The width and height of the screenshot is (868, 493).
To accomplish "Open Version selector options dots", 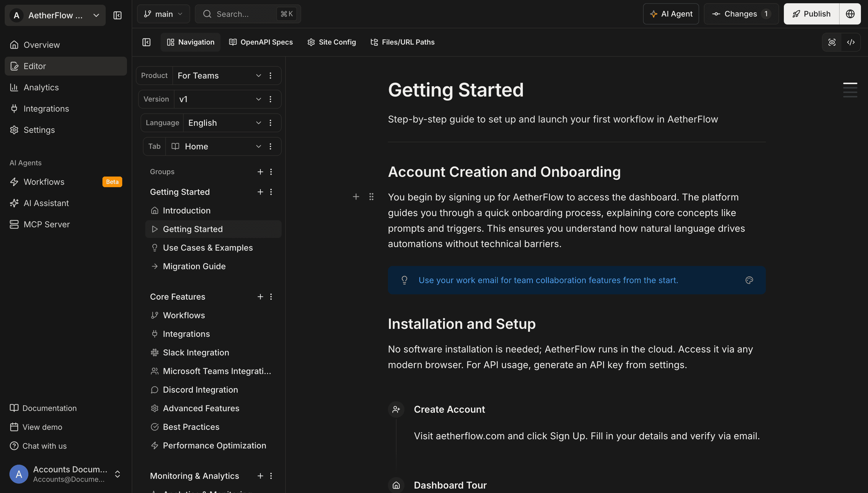I will 270,99.
